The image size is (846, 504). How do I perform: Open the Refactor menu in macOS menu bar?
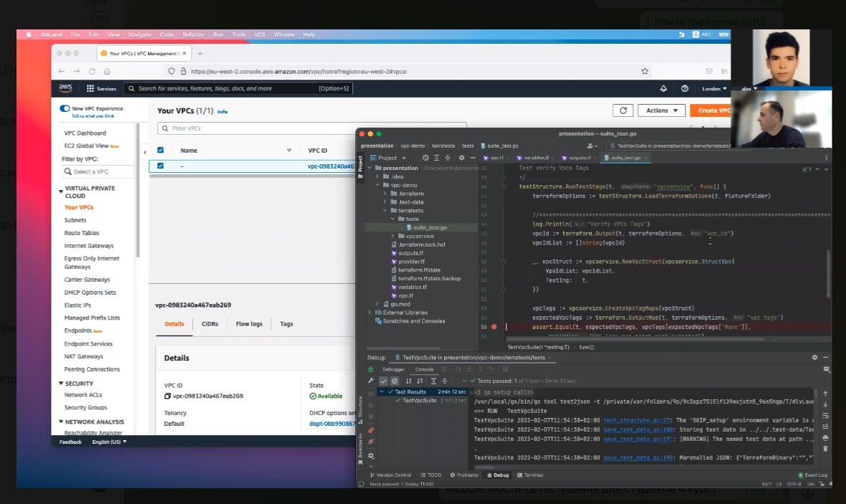[193, 34]
